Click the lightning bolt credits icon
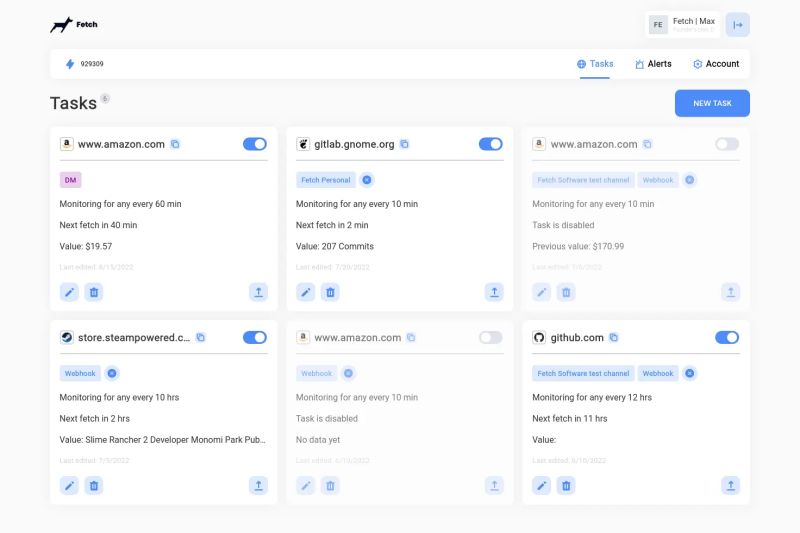The image size is (800, 533). point(70,64)
